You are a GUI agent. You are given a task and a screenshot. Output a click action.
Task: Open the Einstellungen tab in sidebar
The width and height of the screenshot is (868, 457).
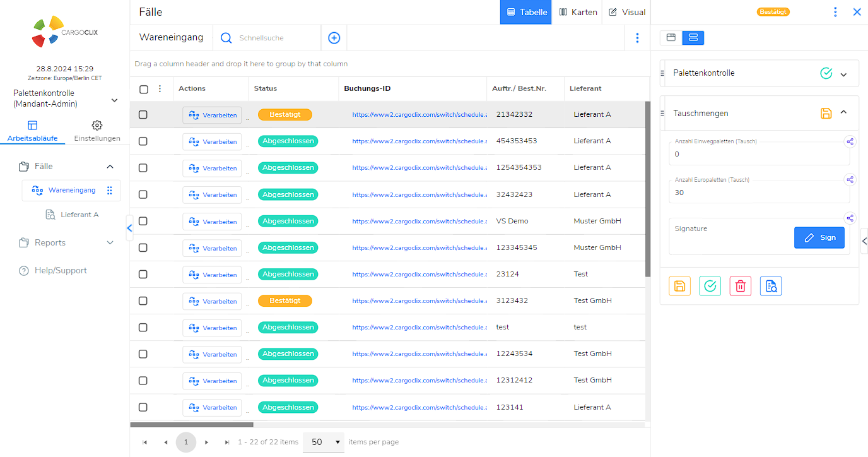[x=97, y=131]
